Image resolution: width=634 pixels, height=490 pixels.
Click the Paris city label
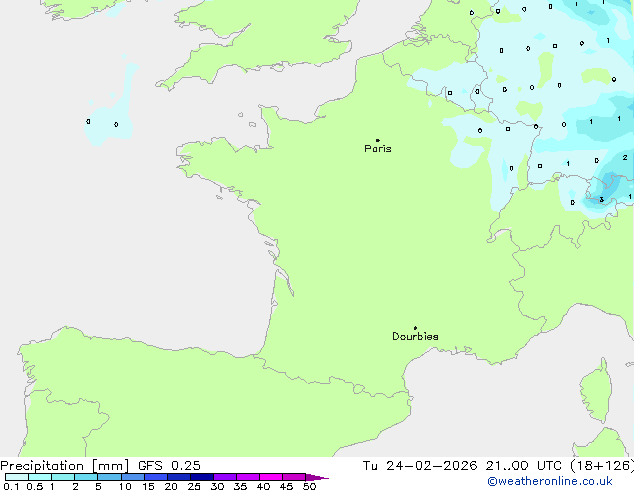click(378, 149)
